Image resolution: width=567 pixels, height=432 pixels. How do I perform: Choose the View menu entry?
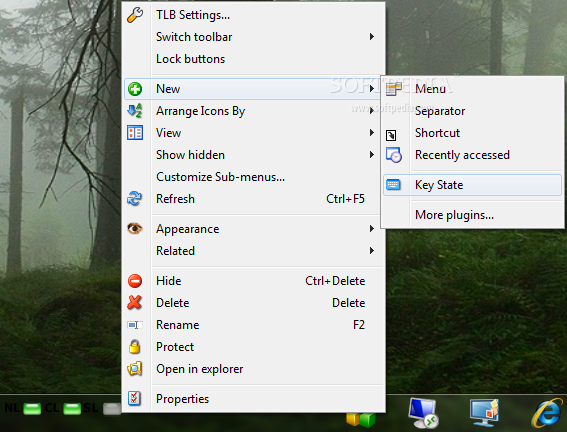pyautogui.click(x=253, y=133)
